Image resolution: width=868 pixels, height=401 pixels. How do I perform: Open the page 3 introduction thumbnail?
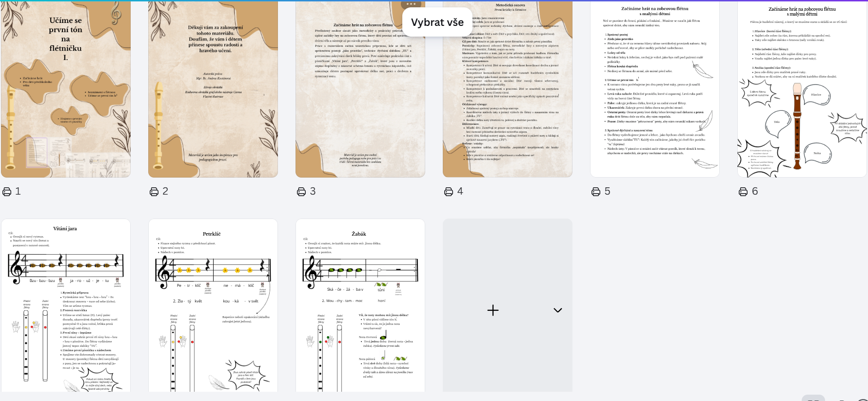click(360, 98)
